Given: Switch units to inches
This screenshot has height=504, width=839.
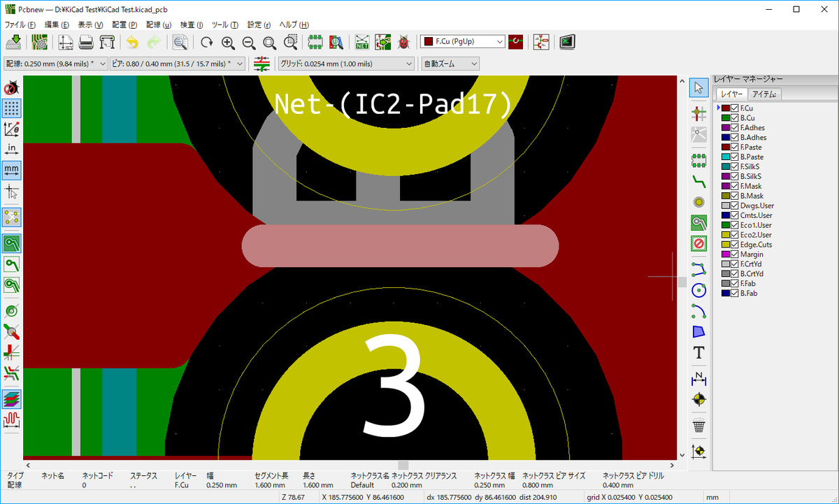Looking at the screenshot, I should pyautogui.click(x=11, y=150).
